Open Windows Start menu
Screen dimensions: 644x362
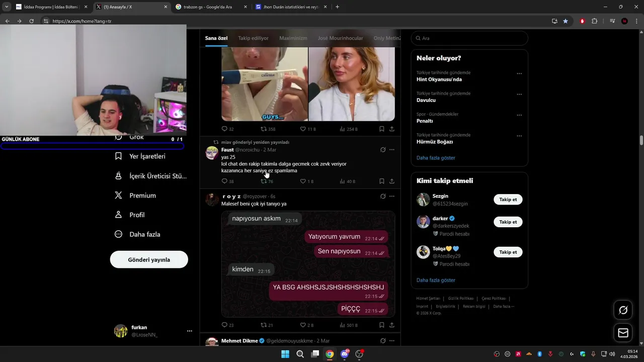coord(285,354)
